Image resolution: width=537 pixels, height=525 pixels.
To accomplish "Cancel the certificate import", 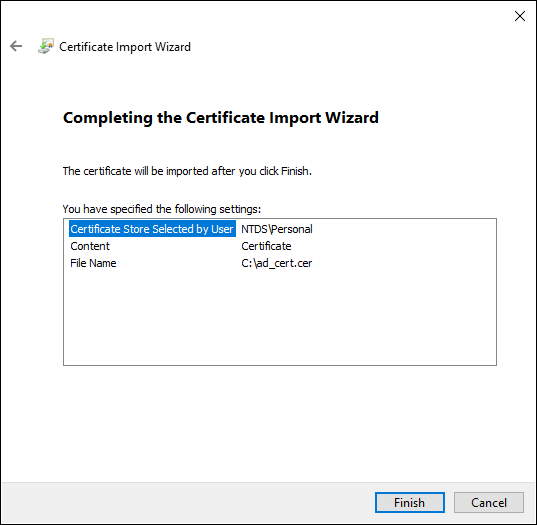I will (489, 502).
